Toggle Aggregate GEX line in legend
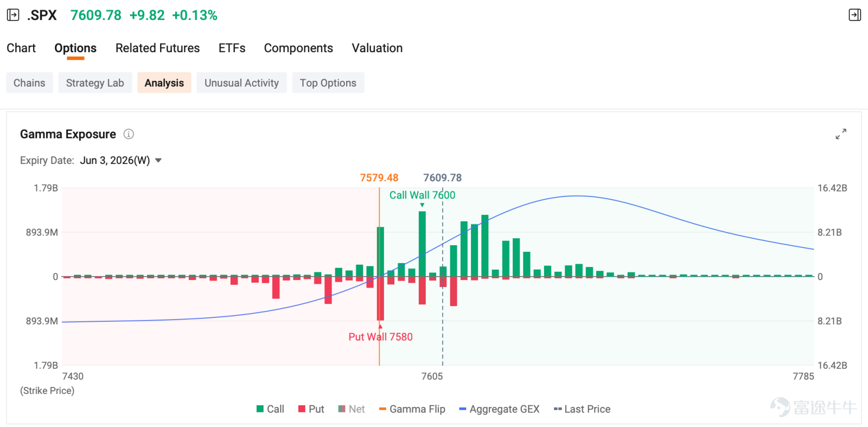868x427 pixels. (x=499, y=409)
